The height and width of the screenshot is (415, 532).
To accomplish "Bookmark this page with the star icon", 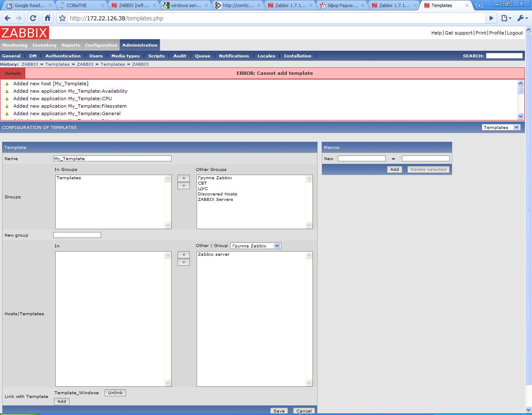I will coord(62,18).
